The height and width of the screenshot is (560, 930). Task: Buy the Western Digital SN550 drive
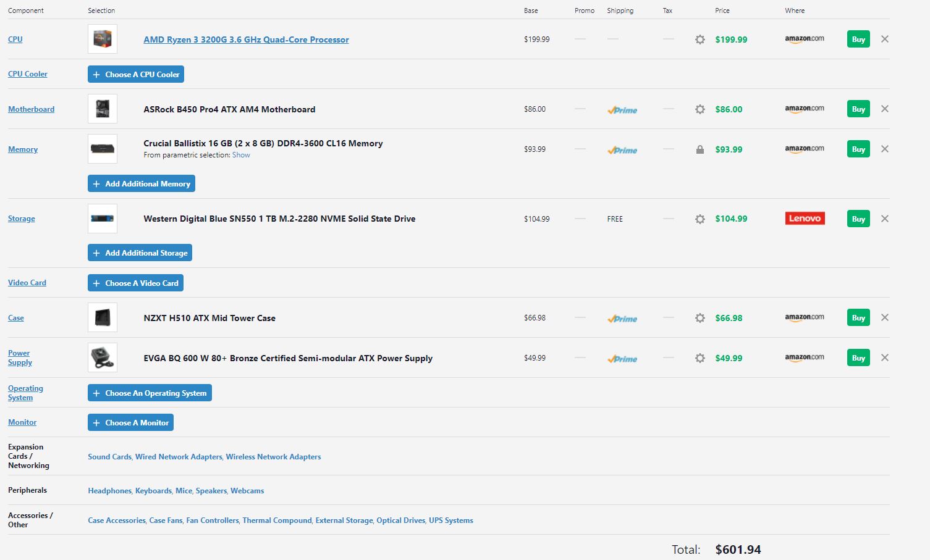[858, 219]
